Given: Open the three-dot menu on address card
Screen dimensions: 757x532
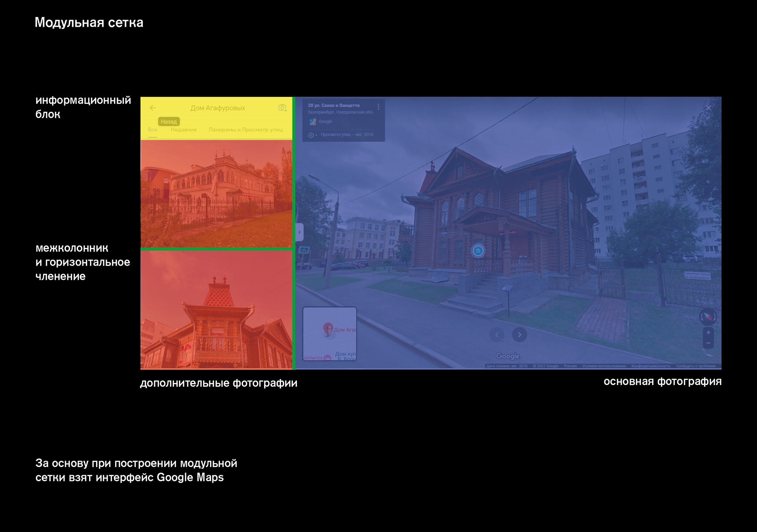Looking at the screenshot, I should (378, 106).
